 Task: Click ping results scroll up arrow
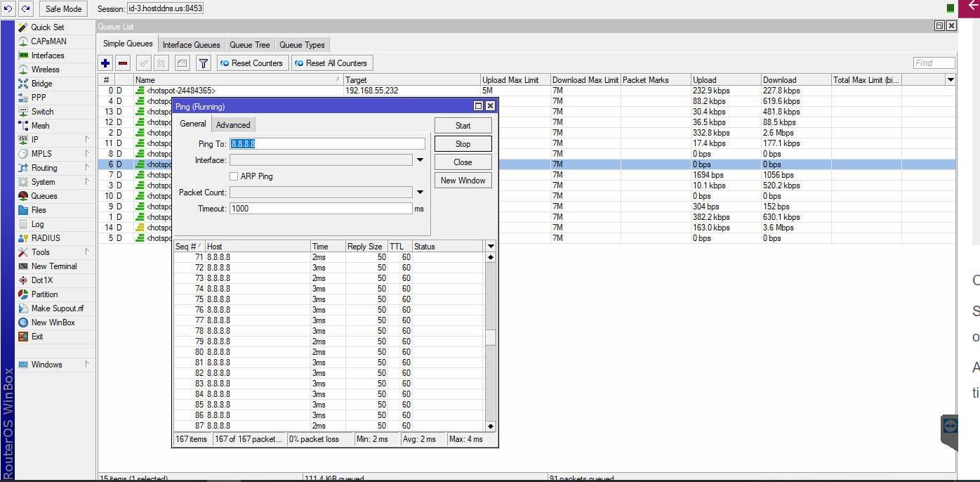tap(490, 257)
